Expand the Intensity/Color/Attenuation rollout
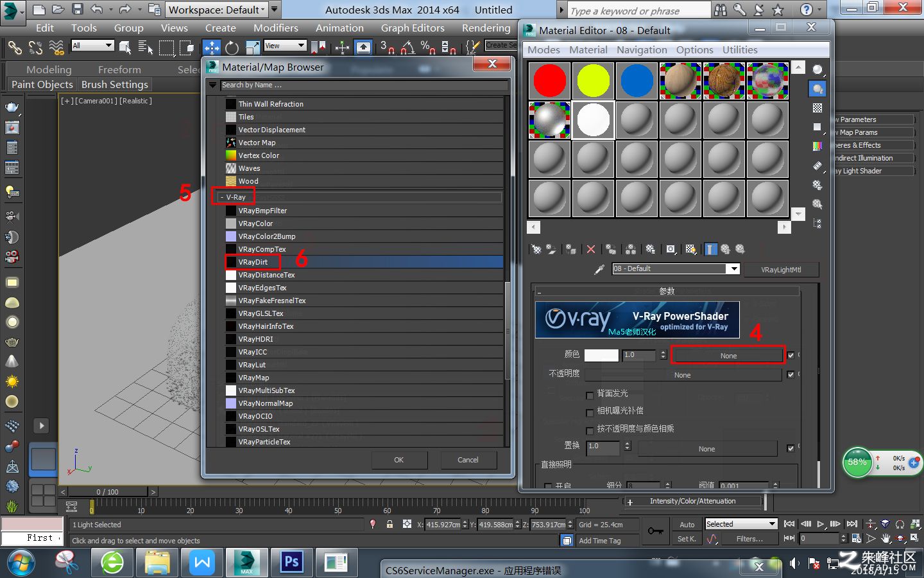Image resolution: width=924 pixels, height=578 pixels. tap(692, 501)
